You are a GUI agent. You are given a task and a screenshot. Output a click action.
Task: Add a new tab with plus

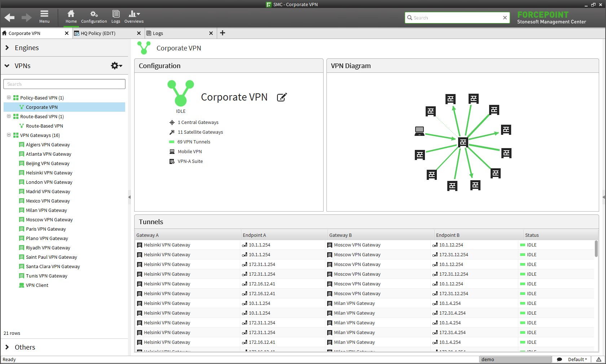223,33
